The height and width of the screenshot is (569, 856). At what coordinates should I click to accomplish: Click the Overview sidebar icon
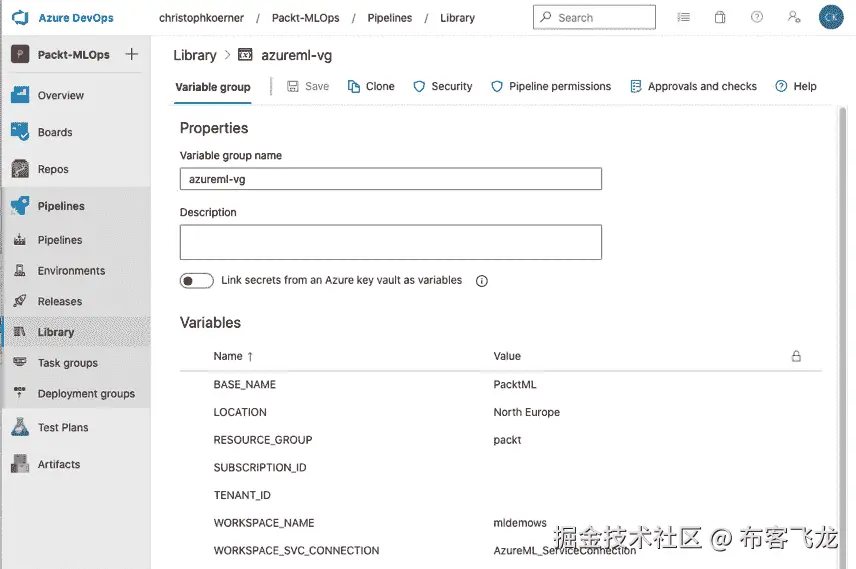pos(20,95)
